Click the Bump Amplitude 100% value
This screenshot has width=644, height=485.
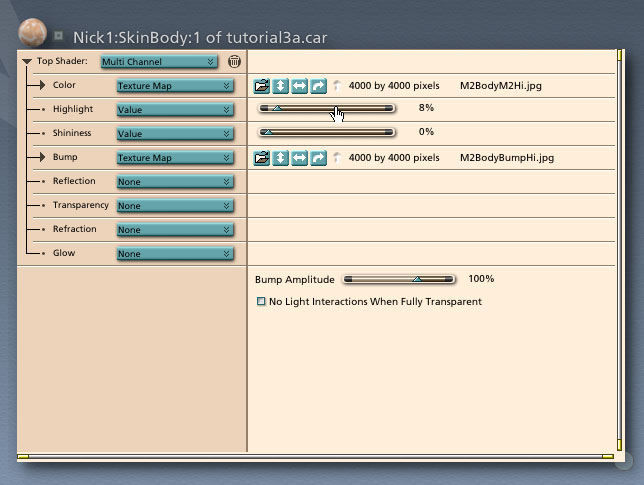[x=481, y=279]
